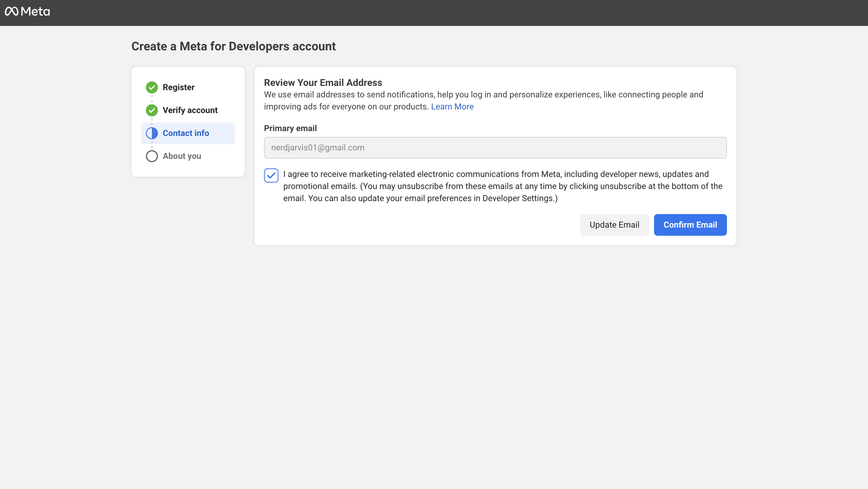Select the Contact info step
Image resolution: width=868 pixels, height=489 pixels.
click(x=188, y=133)
